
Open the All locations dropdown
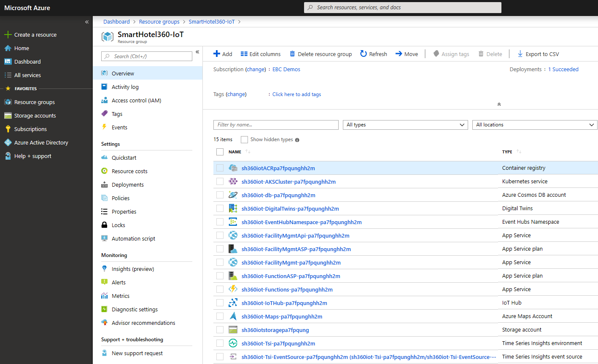535,125
